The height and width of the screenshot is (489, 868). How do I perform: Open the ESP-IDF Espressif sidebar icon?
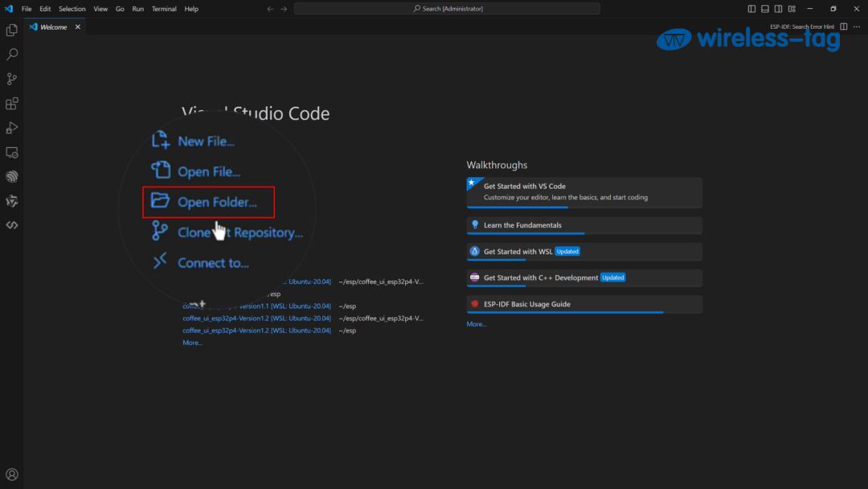12,176
